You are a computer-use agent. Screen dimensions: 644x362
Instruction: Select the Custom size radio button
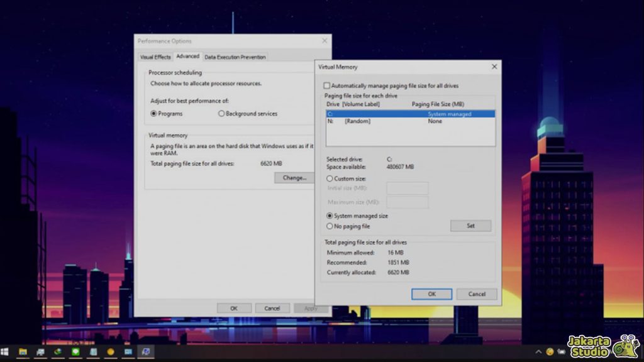pos(329,178)
